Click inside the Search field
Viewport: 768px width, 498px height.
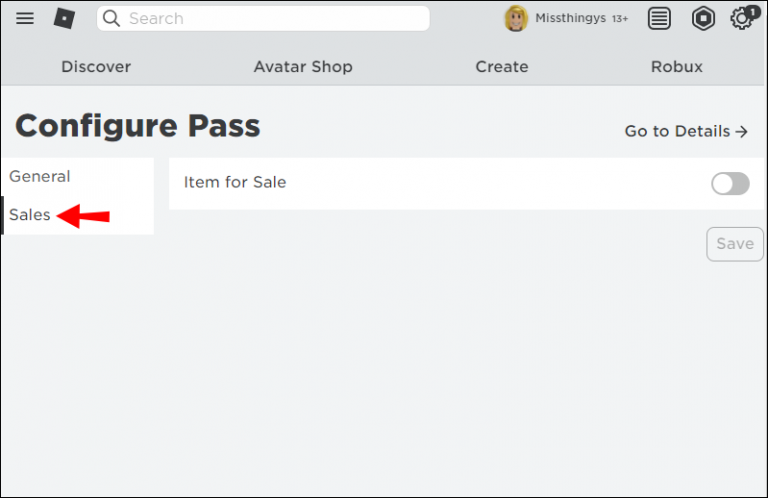coord(270,18)
